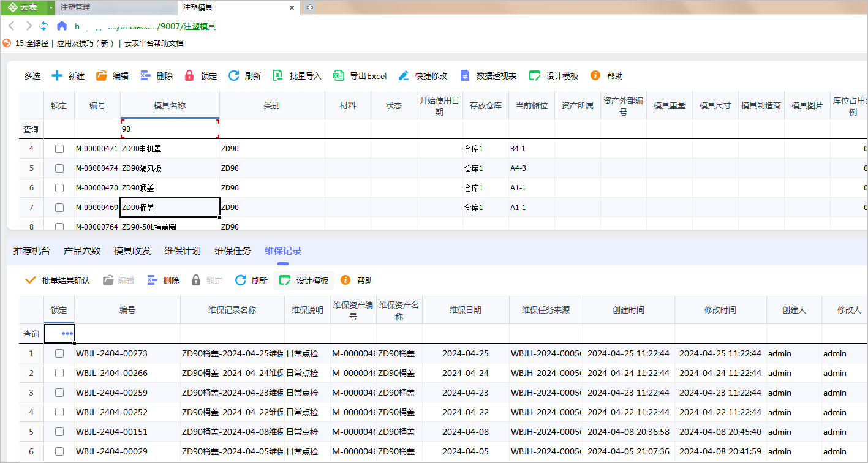Click the 批量导入 Excel icon

click(277, 76)
